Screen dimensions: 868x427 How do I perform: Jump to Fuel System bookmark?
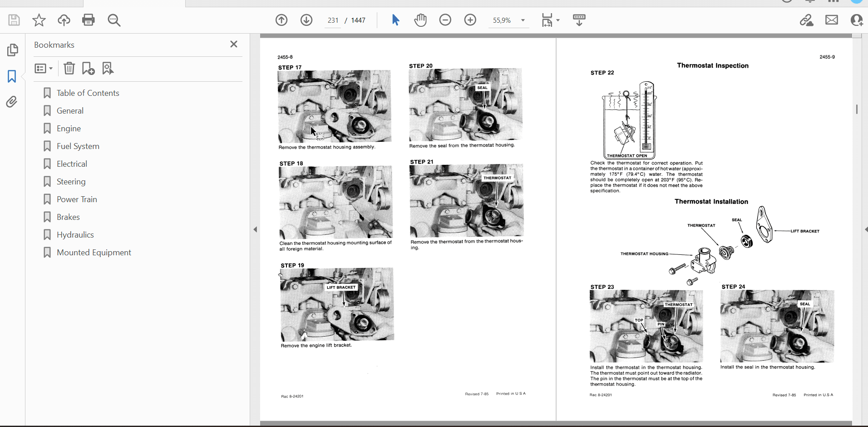tap(78, 146)
